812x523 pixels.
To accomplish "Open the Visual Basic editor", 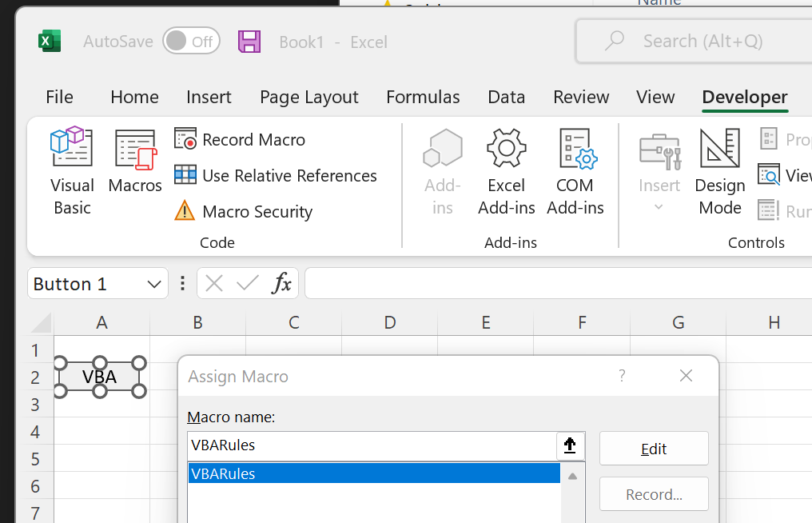I will [x=71, y=170].
